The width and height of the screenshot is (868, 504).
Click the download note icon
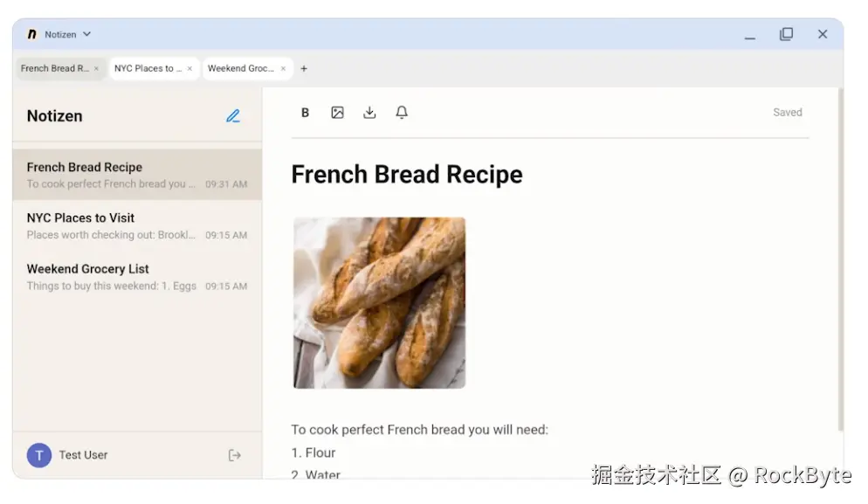coord(369,113)
